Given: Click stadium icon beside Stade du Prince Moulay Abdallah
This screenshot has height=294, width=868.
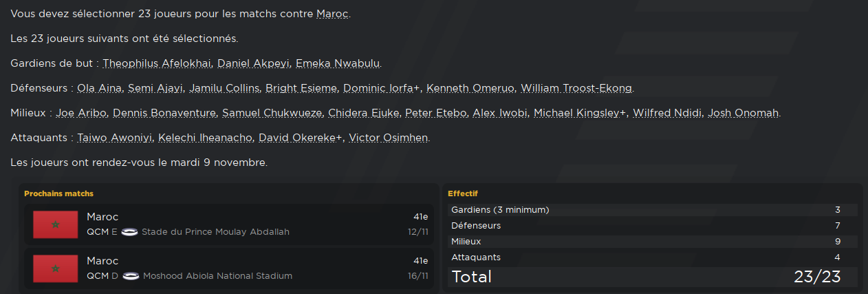Looking at the screenshot, I should (x=130, y=232).
